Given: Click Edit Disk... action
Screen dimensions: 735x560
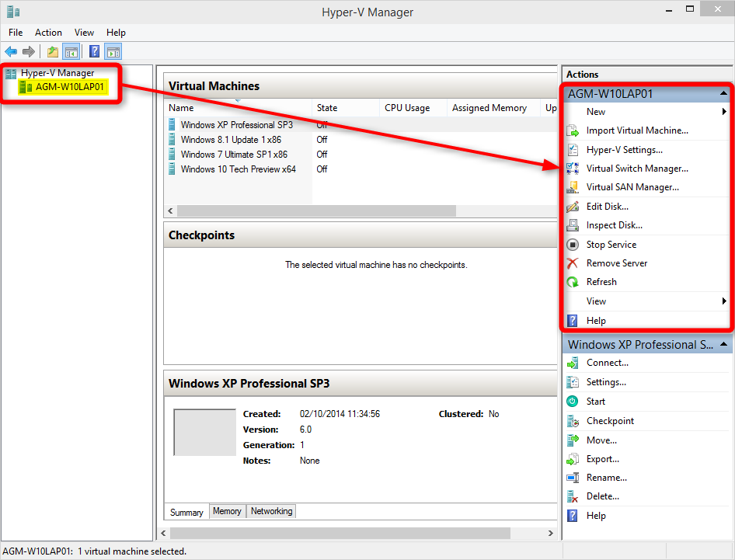Looking at the screenshot, I should 607,207.
